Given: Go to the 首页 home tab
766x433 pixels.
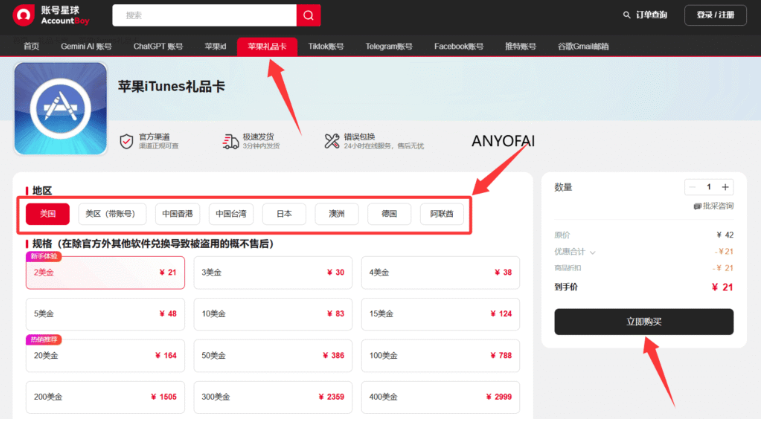Looking at the screenshot, I should 31,46.
